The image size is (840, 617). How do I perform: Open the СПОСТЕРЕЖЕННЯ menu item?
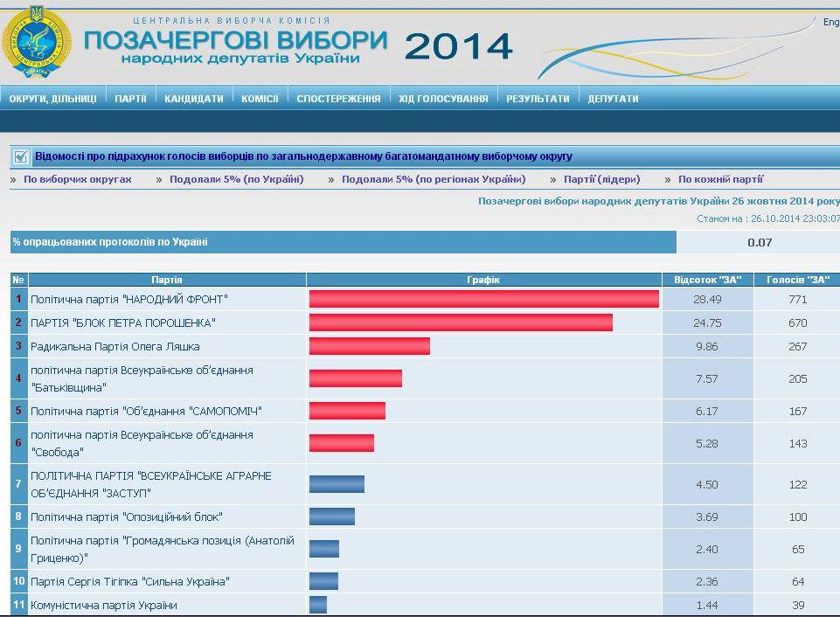(338, 99)
